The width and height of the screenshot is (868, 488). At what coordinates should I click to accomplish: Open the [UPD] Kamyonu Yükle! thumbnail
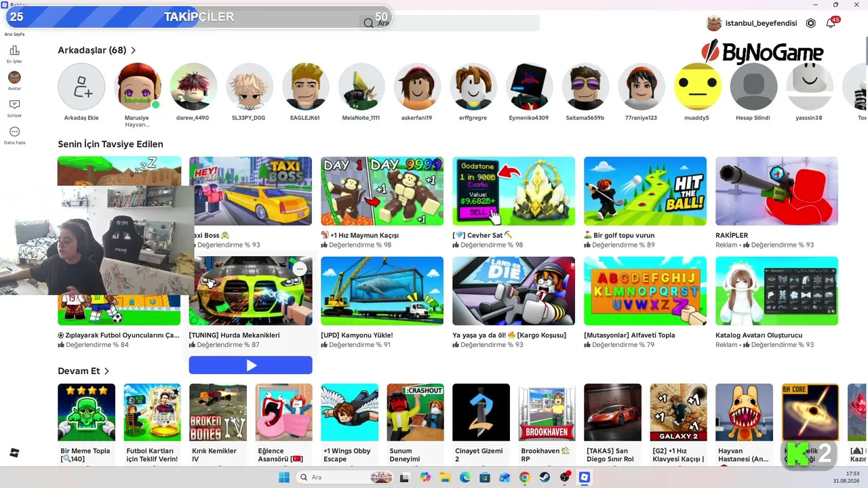[382, 291]
